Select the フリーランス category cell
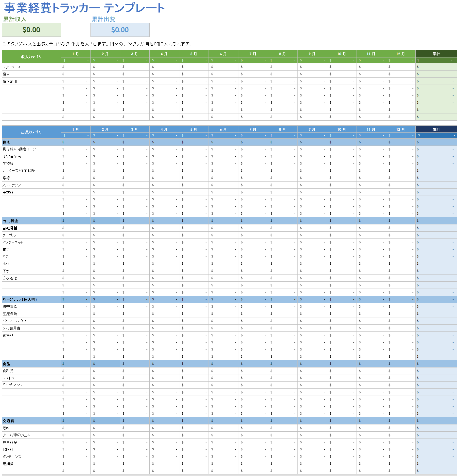Viewport: 459px width, 476px height. pyautogui.click(x=31, y=67)
